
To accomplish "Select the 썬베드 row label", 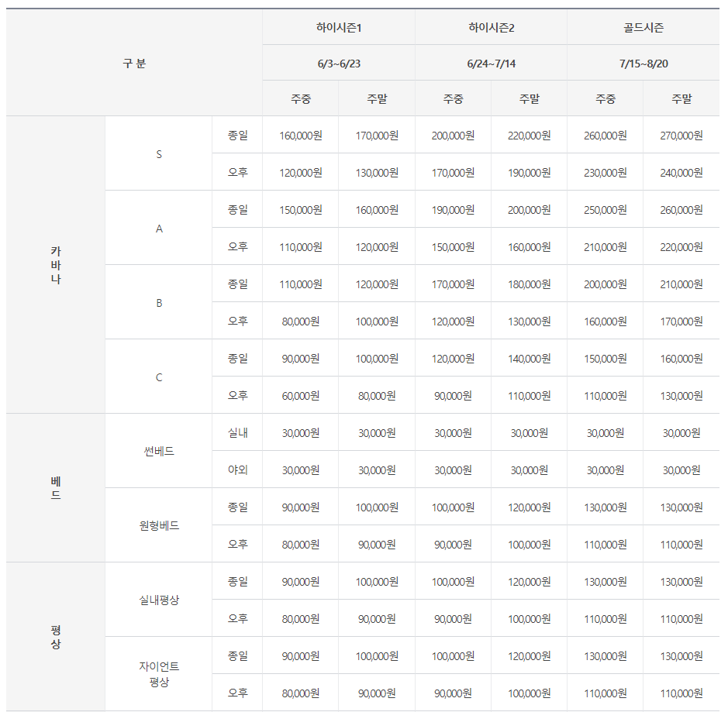I will tap(159, 452).
